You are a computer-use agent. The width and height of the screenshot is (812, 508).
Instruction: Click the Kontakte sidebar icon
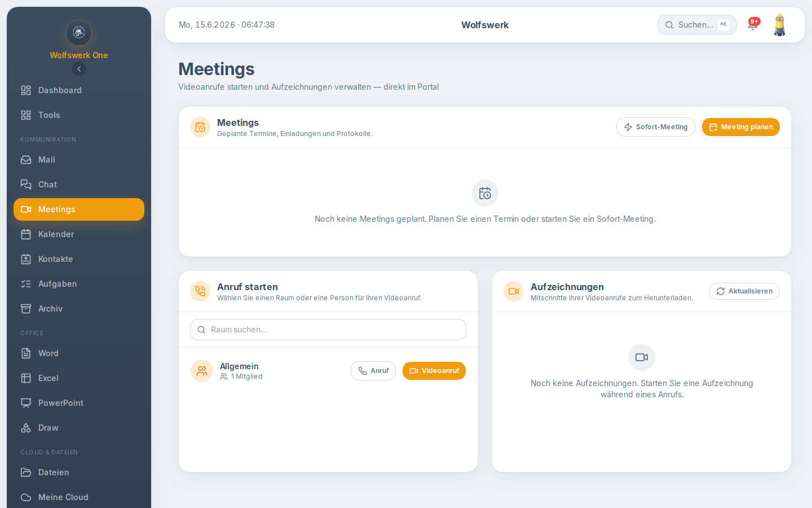click(26, 259)
